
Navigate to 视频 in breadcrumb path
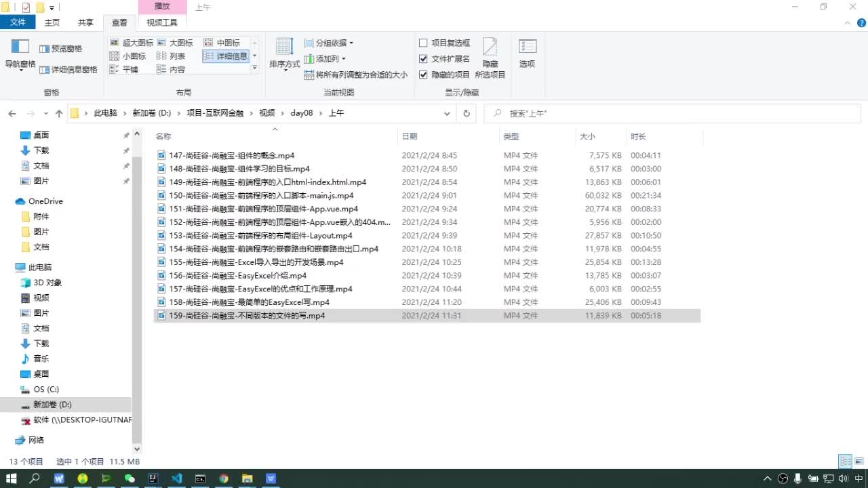point(267,113)
